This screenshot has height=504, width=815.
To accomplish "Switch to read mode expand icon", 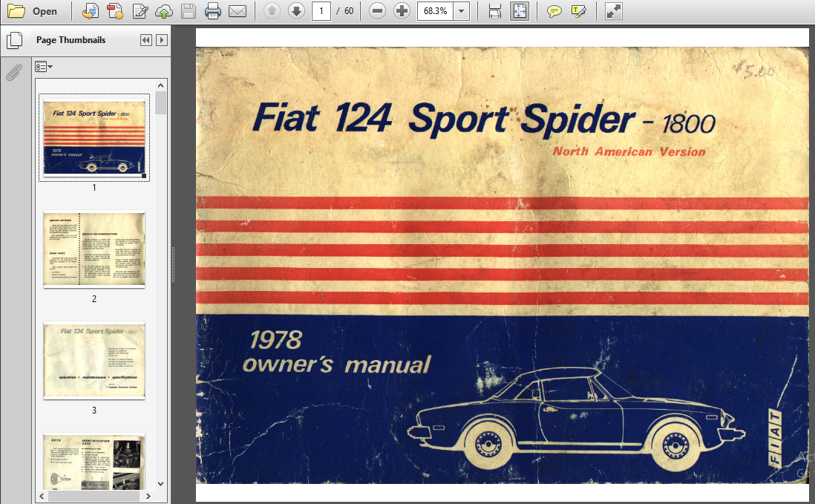I will coord(614,11).
